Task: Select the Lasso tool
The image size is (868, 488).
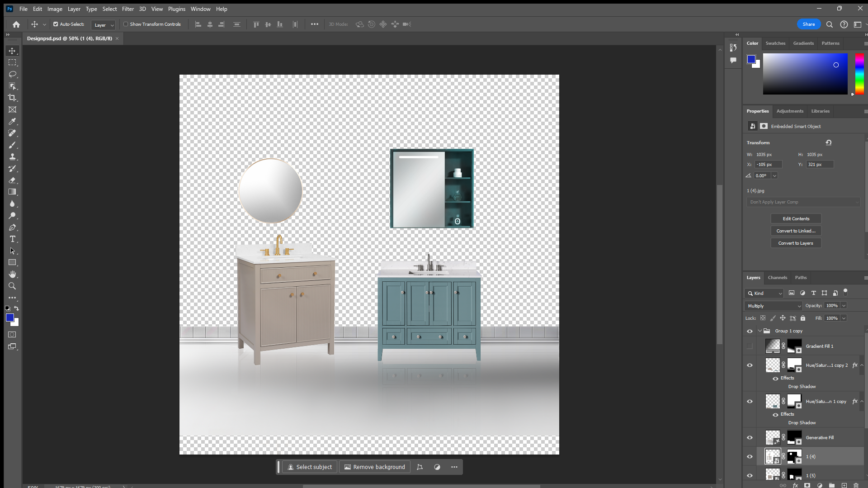Action: [12, 74]
